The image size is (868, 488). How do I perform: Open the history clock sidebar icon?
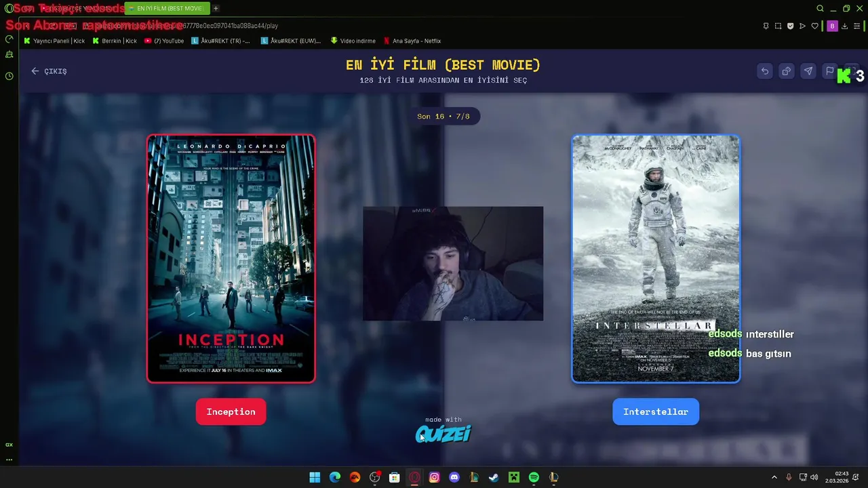tap(9, 76)
